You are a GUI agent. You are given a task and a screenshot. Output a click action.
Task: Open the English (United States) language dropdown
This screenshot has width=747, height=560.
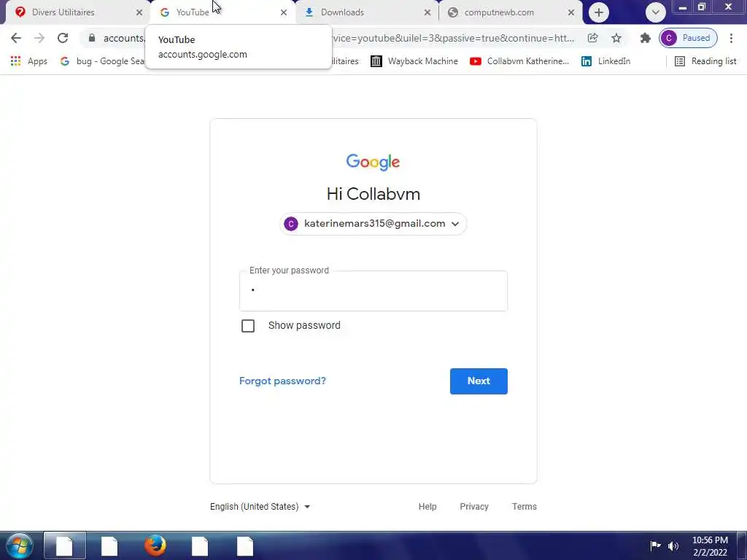[260, 507]
